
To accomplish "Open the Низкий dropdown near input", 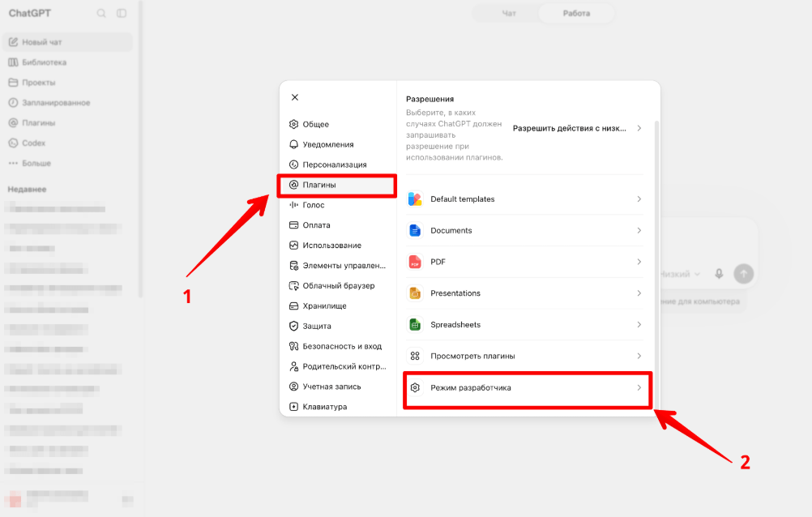I will click(680, 274).
